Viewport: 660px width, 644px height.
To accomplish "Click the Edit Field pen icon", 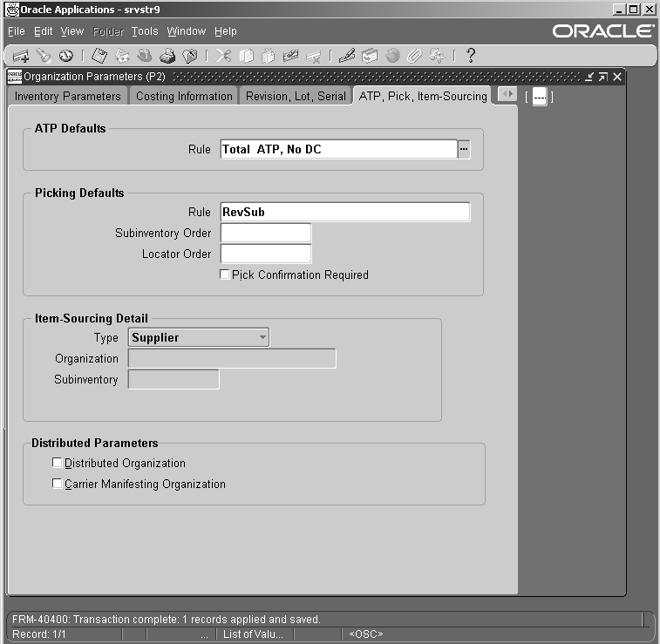I will pyautogui.click(x=347, y=56).
